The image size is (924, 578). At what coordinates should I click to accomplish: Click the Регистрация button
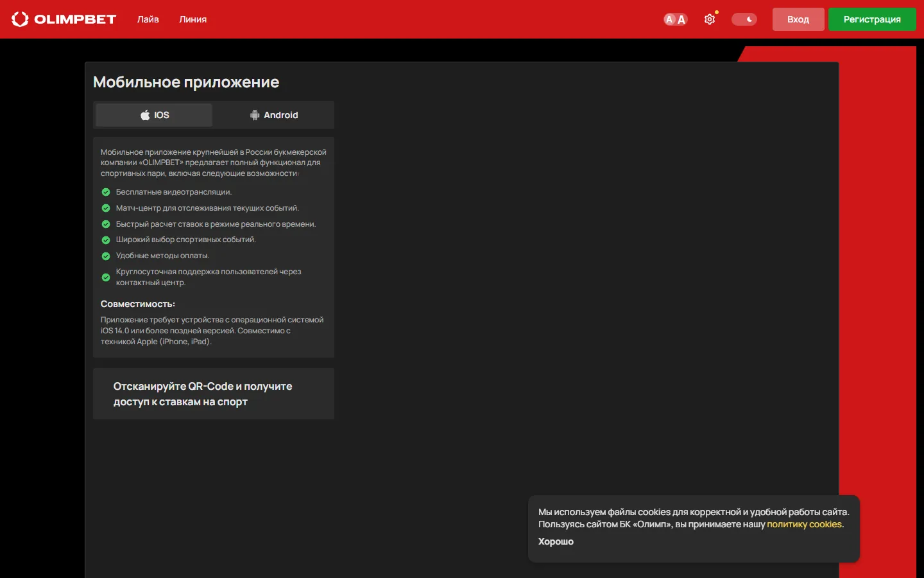(872, 19)
